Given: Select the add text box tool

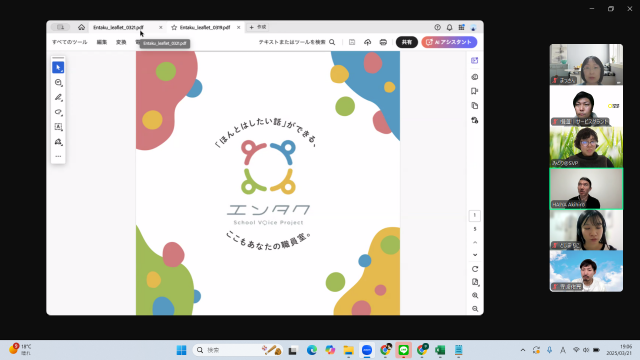Looking at the screenshot, I should point(58,127).
